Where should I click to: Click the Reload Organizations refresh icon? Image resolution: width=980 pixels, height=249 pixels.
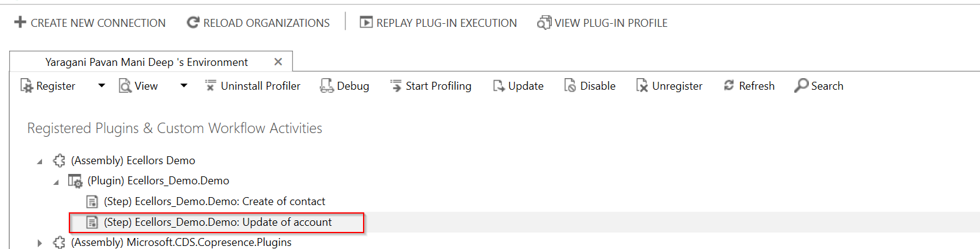[193, 23]
